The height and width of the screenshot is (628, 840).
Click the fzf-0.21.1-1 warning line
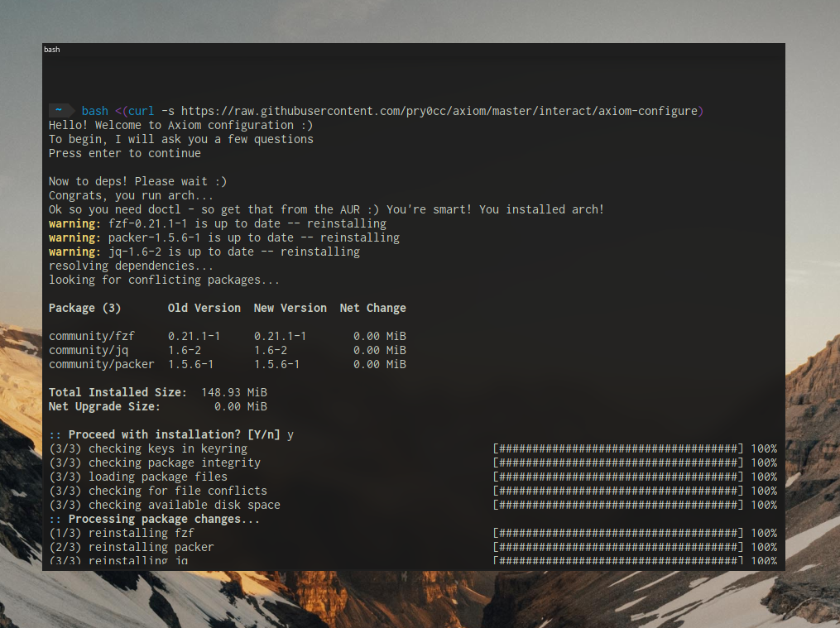point(218,223)
